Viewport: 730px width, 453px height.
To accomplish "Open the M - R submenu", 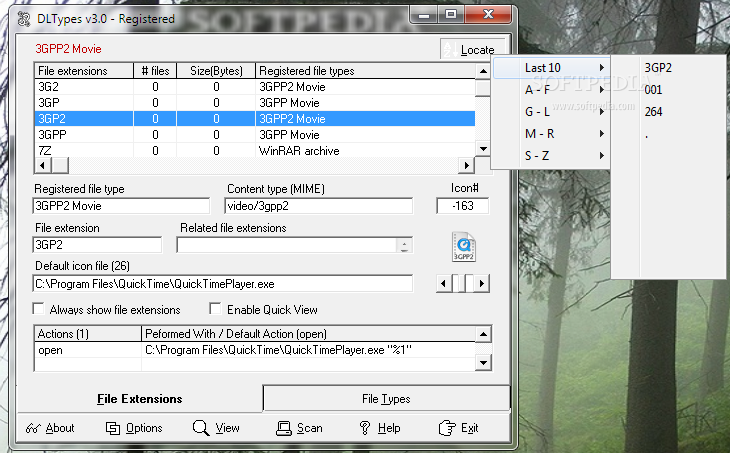I will click(x=551, y=134).
